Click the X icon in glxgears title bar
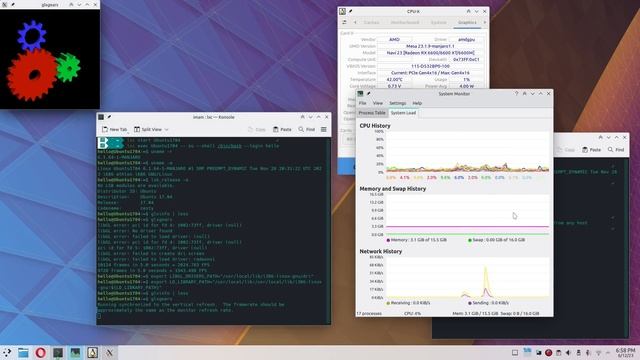 point(4,4)
